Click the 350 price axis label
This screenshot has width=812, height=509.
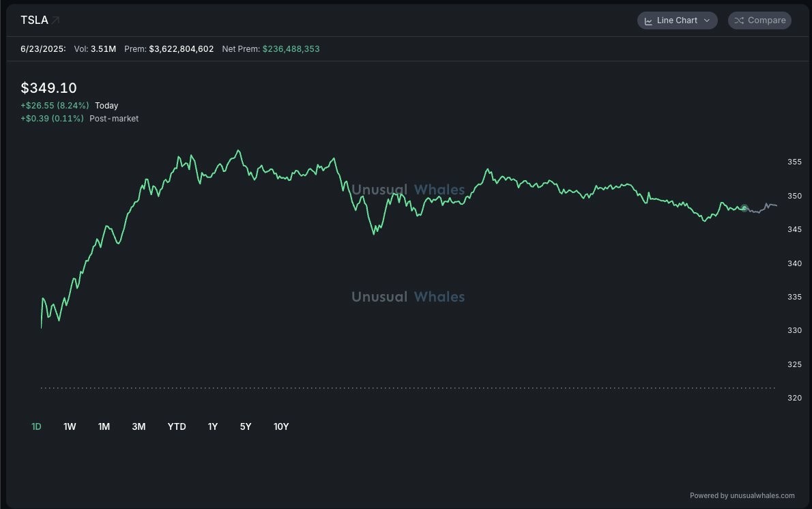click(x=794, y=197)
